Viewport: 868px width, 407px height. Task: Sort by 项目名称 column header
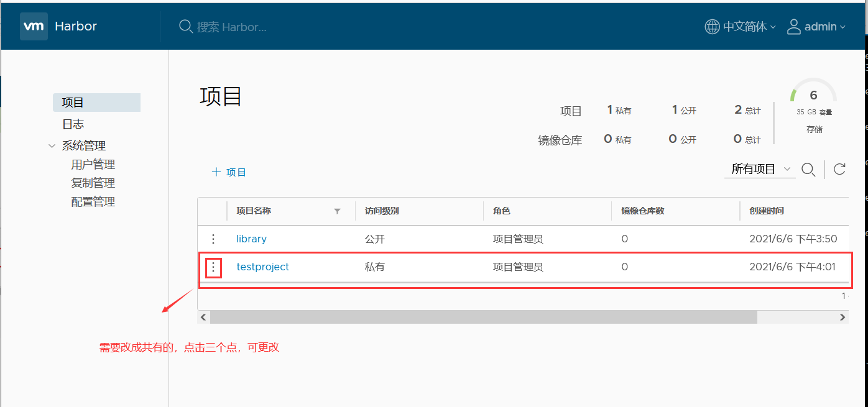(x=254, y=211)
